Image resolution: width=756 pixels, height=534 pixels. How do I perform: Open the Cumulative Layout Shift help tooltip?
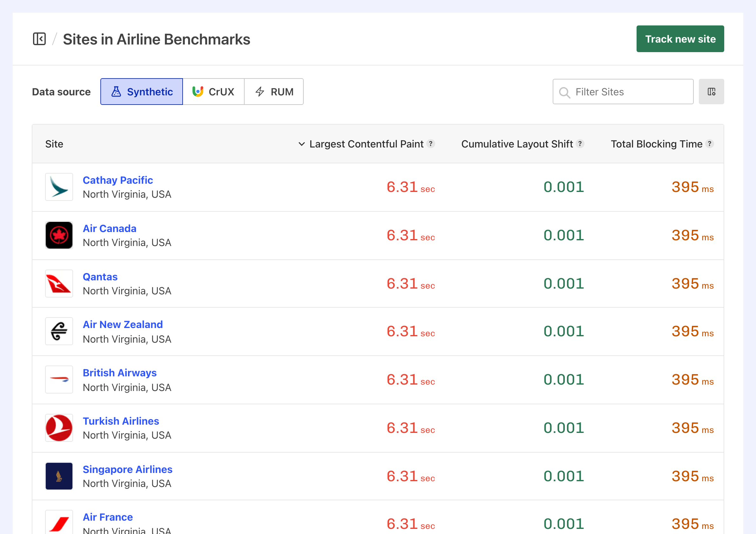pos(581,144)
